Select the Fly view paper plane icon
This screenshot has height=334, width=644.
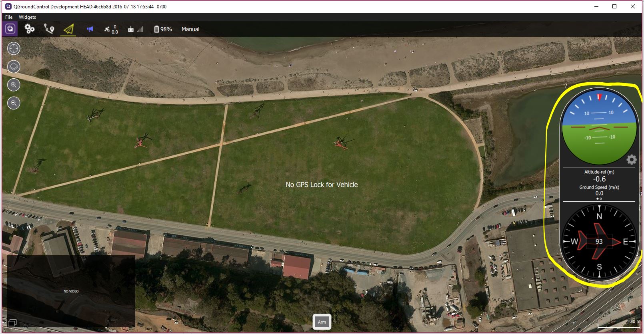tap(69, 29)
